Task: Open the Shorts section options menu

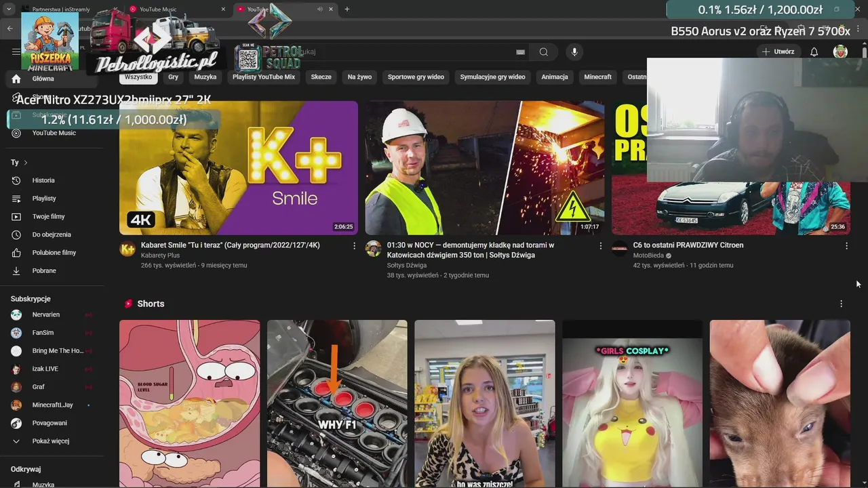Action: click(841, 304)
